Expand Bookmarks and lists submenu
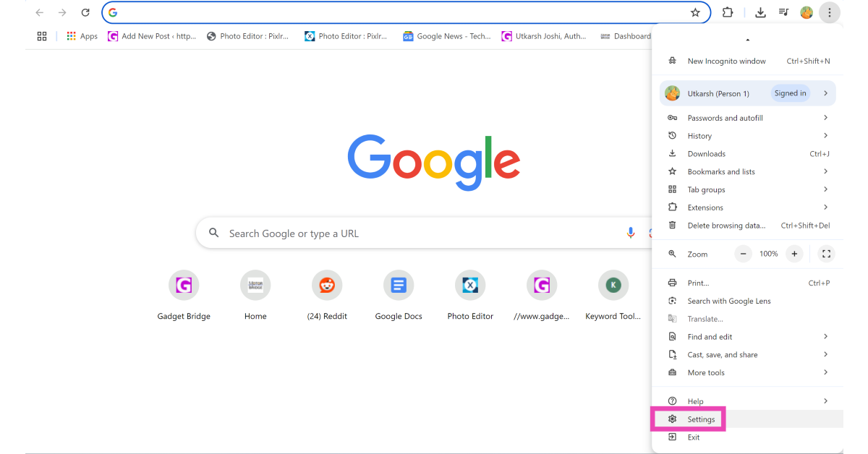Image resolution: width=868 pixels, height=454 pixels. (x=748, y=172)
